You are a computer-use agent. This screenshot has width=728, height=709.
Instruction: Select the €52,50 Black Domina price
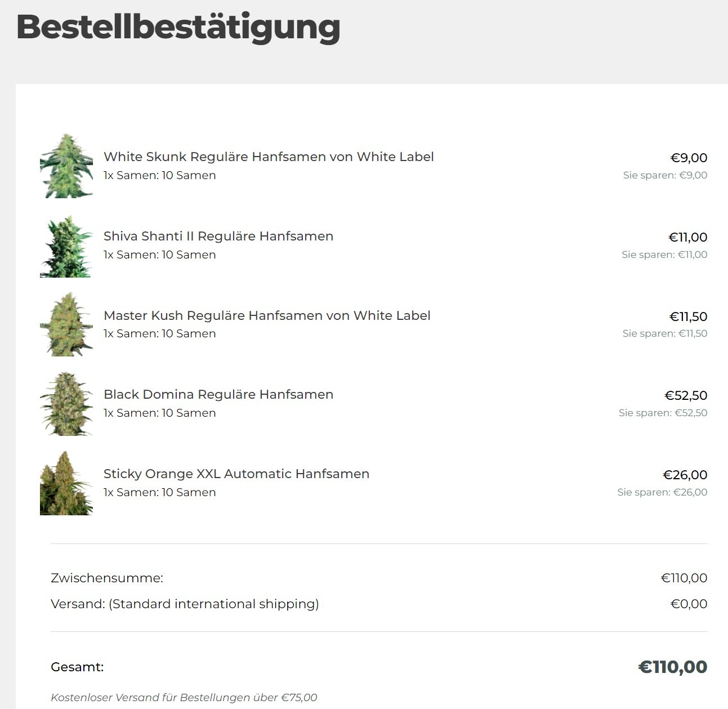tap(686, 395)
